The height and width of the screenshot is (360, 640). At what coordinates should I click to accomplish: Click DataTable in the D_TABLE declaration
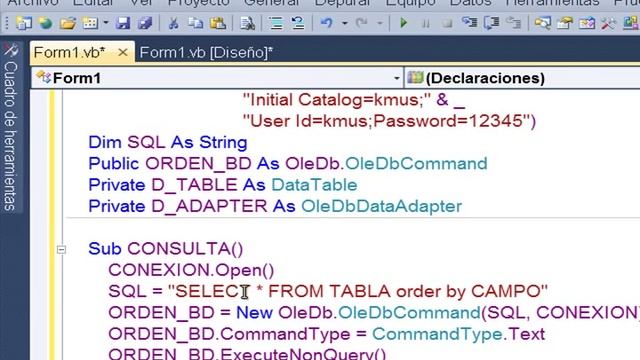click(x=314, y=185)
